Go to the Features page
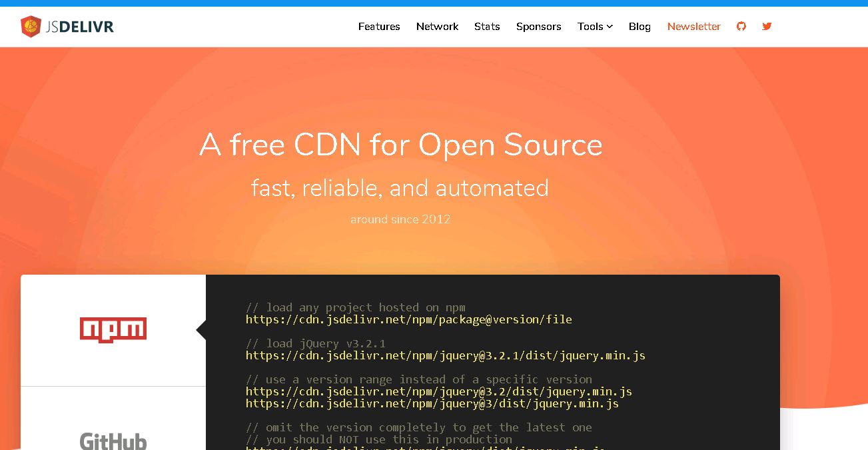 [x=379, y=27]
